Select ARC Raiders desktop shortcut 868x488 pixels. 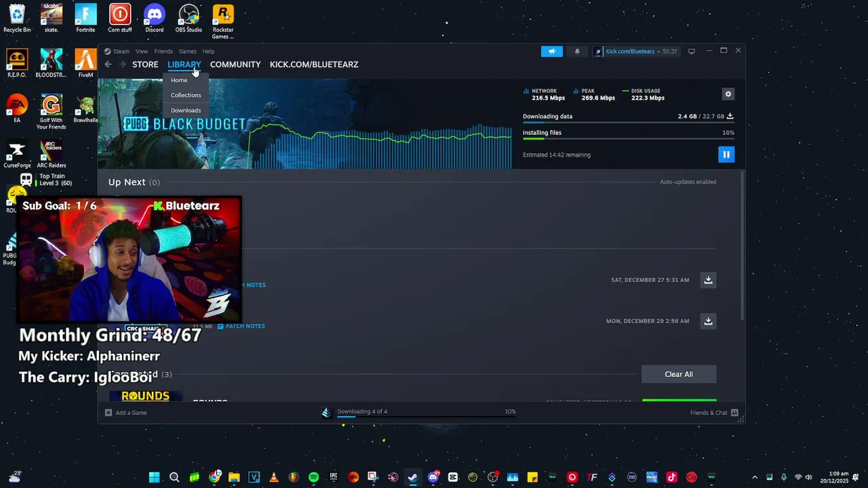click(52, 154)
